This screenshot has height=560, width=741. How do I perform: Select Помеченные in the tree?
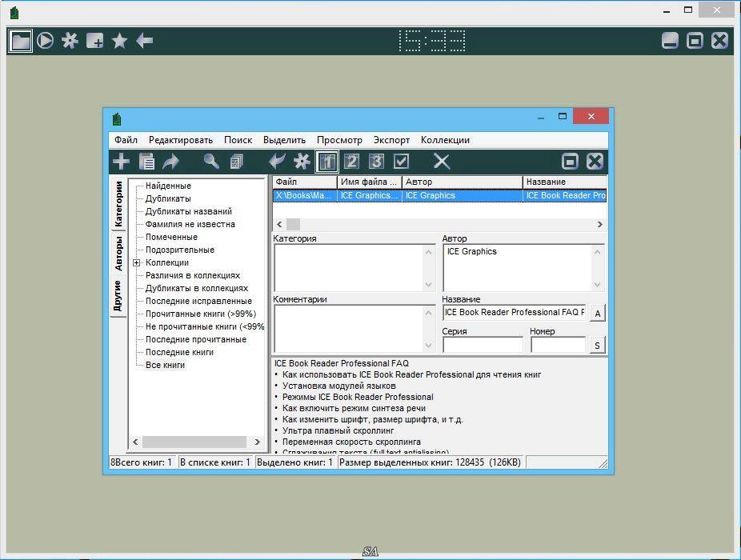pyautogui.click(x=171, y=237)
